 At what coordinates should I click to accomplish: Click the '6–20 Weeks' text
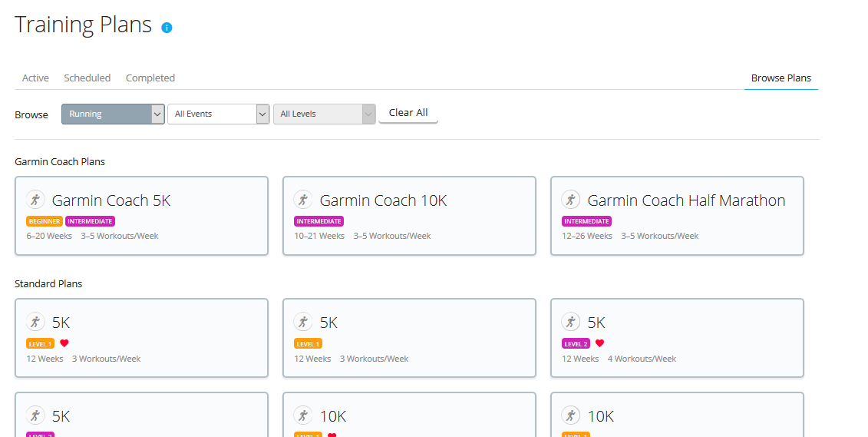pyautogui.click(x=49, y=236)
